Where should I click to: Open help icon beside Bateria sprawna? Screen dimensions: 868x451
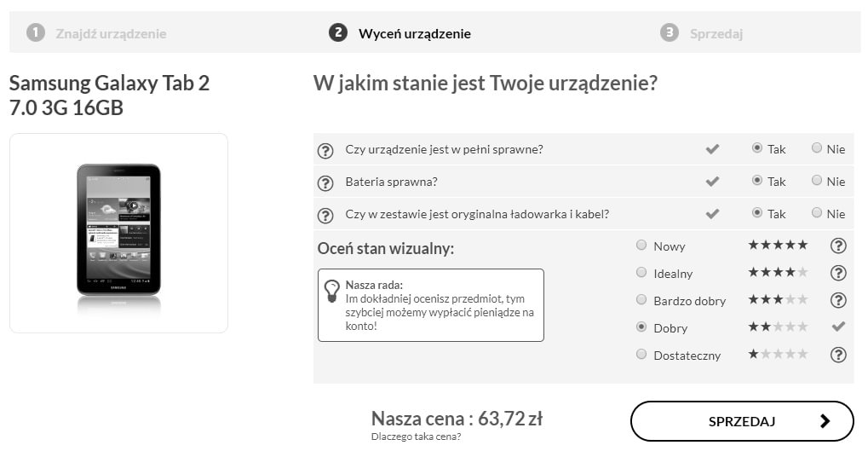click(x=325, y=183)
